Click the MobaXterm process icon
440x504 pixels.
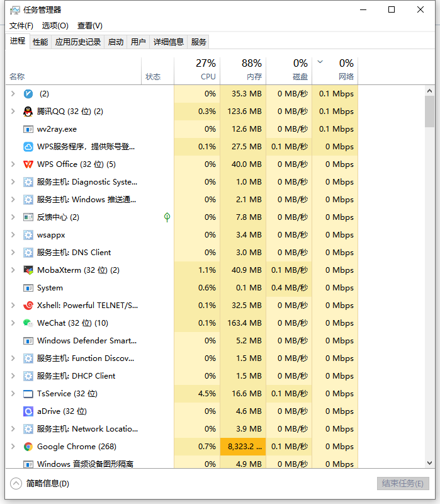pos(28,270)
